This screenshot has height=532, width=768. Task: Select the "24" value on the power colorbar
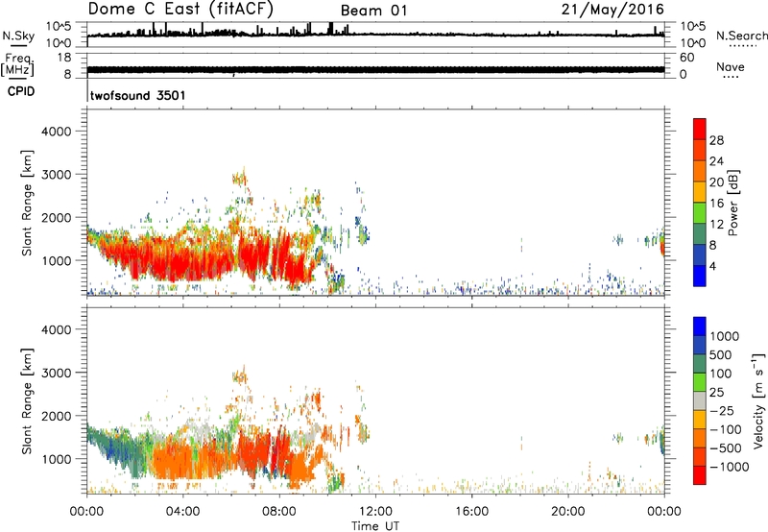(x=716, y=161)
